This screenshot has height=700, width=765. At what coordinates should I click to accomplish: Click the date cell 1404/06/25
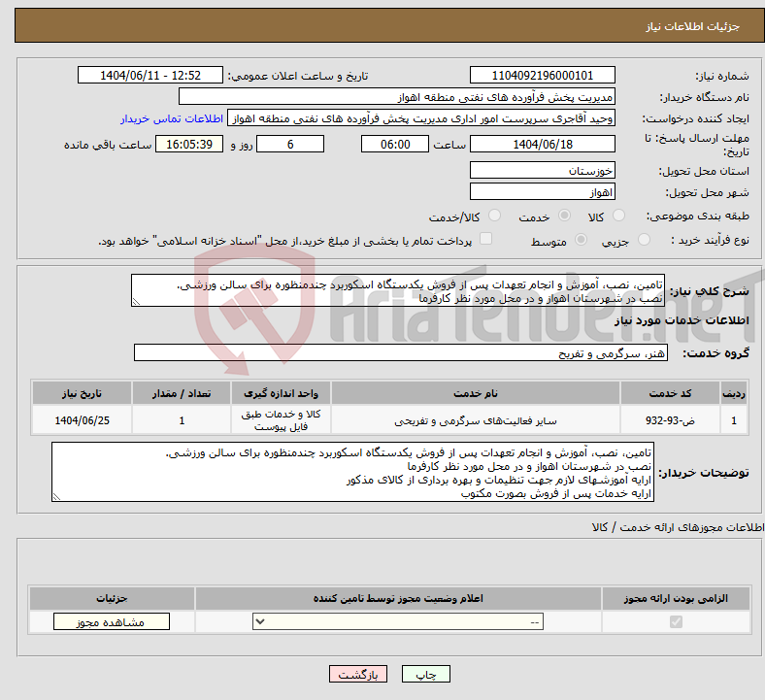tap(82, 420)
